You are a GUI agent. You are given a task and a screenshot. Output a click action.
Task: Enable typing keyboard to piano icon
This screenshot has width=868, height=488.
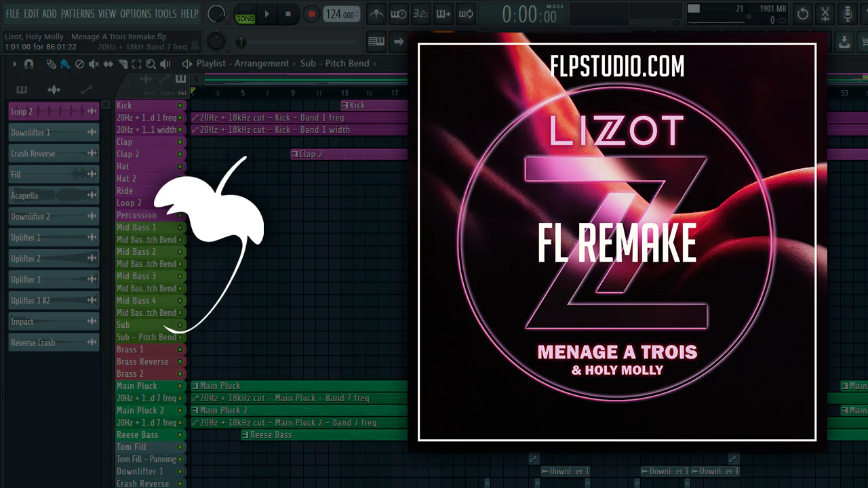coord(376,42)
